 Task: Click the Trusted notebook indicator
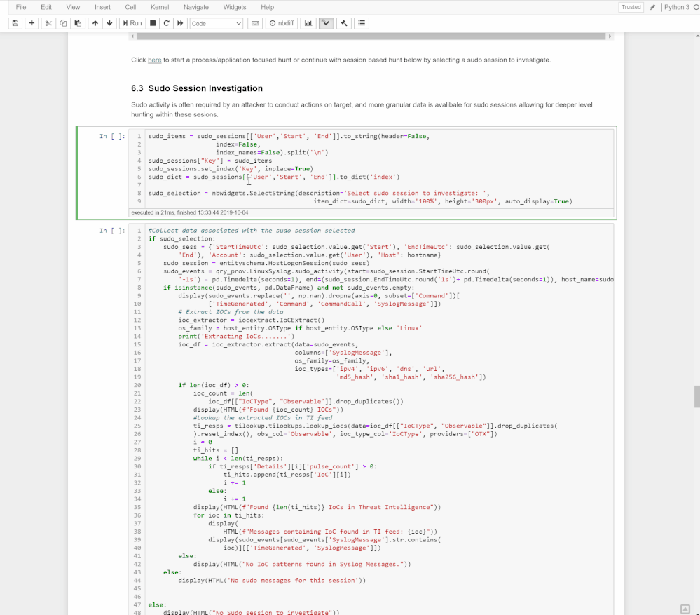tap(631, 7)
